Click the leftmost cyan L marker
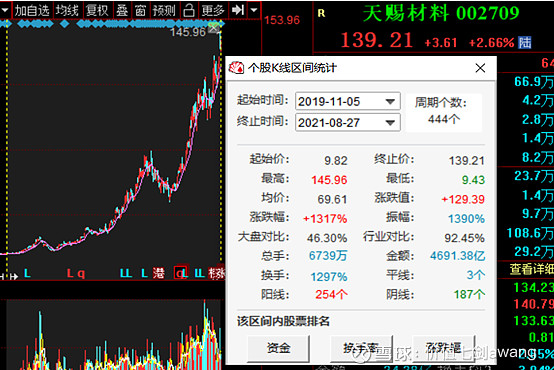 [x=27, y=273]
